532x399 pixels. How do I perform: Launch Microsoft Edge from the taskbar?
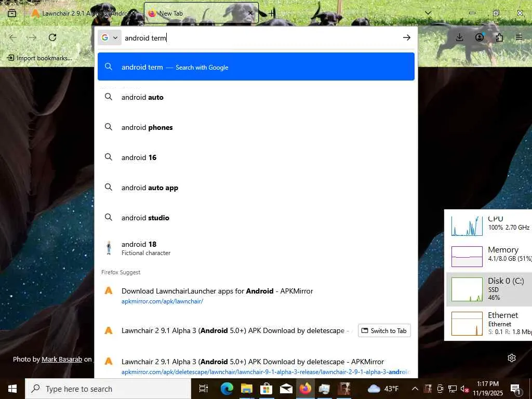pos(227,389)
